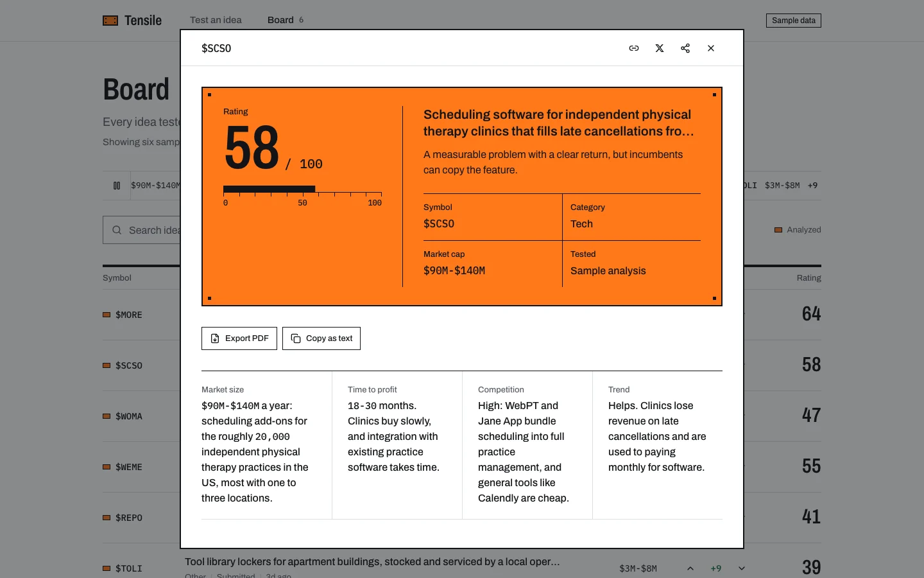
Task: Click the orange marker beside $WOMA
Action: [107, 416]
